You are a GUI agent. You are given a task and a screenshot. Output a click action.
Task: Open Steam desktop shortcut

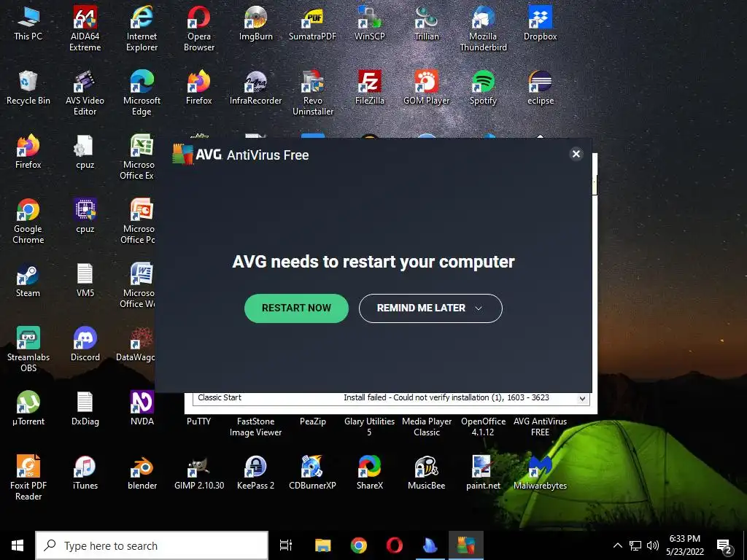[28, 281]
